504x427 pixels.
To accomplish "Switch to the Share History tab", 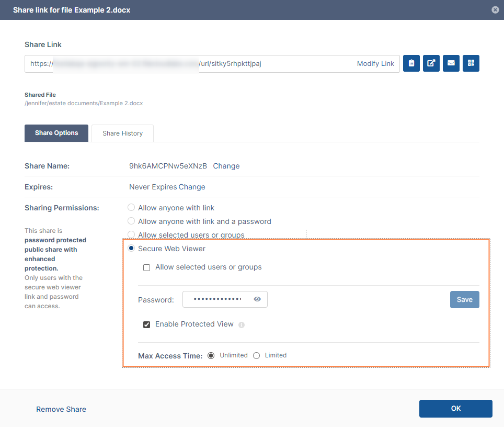I will 122,133.
